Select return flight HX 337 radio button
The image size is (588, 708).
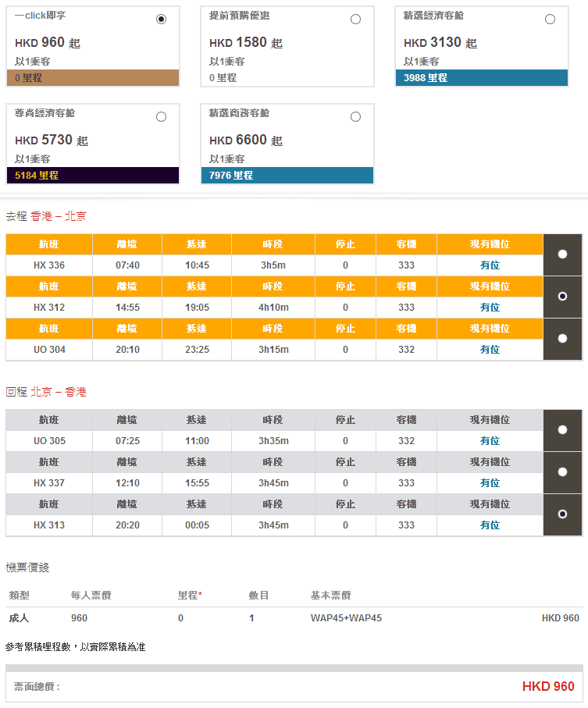tap(562, 472)
